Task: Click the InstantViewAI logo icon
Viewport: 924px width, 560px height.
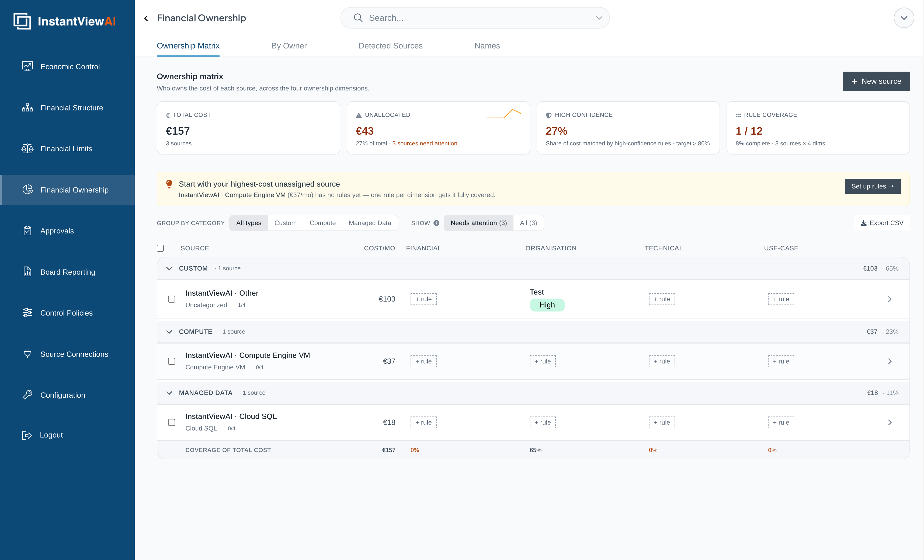Action: coord(22,21)
